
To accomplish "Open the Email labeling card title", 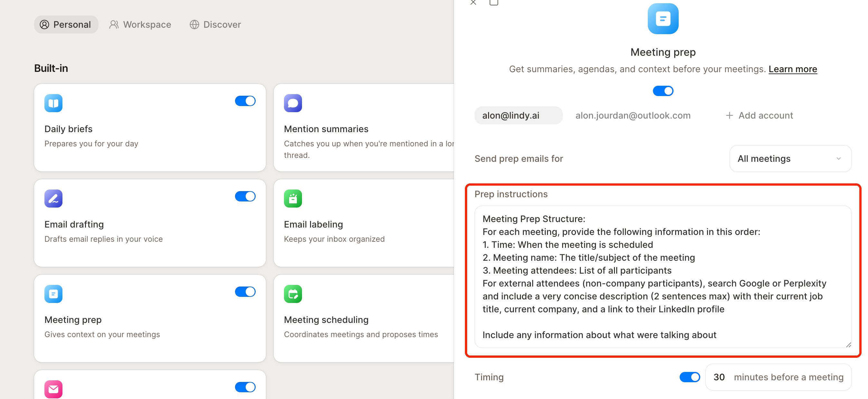I will [x=313, y=224].
